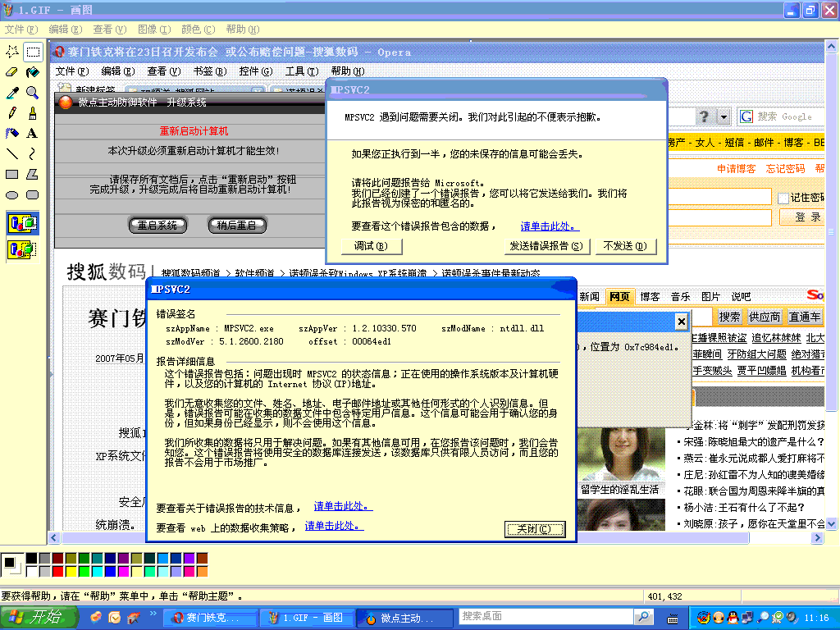Enable the opaque selection option

22,223
